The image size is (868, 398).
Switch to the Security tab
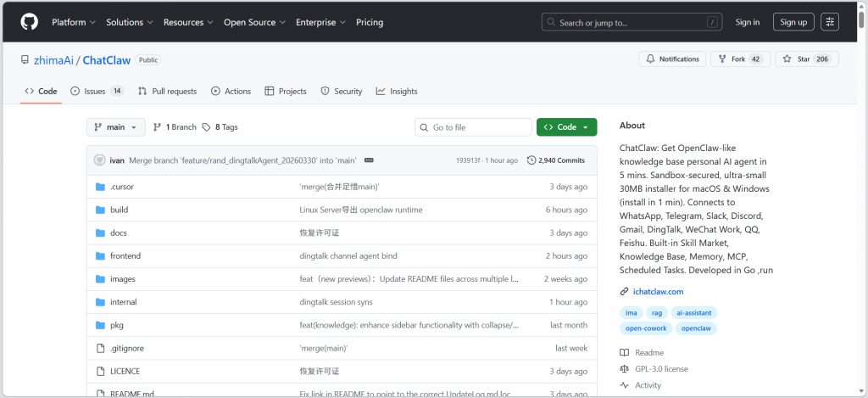point(342,91)
